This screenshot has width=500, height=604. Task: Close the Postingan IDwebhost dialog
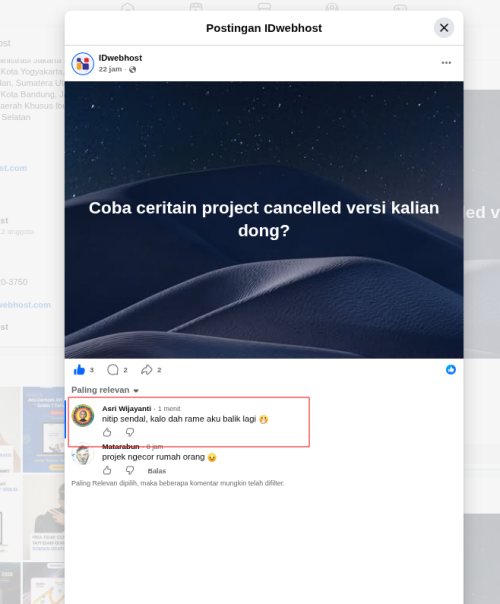point(444,28)
